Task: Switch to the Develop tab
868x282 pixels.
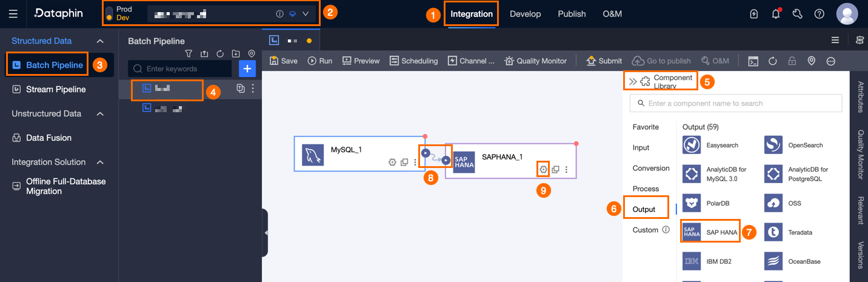Action: coord(525,14)
